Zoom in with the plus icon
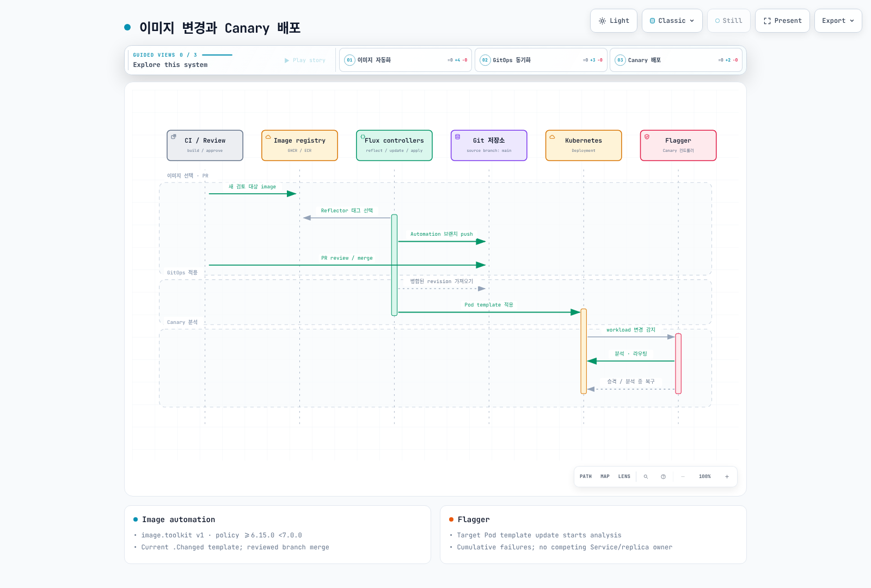The height and width of the screenshot is (588, 871). tap(727, 476)
